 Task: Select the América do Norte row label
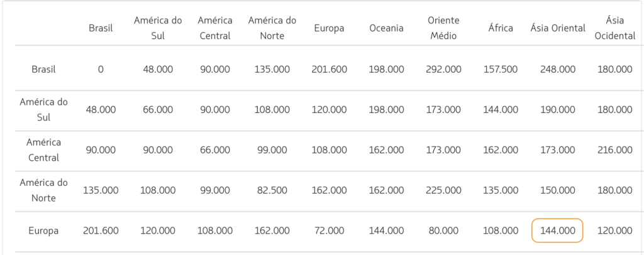[43, 190]
